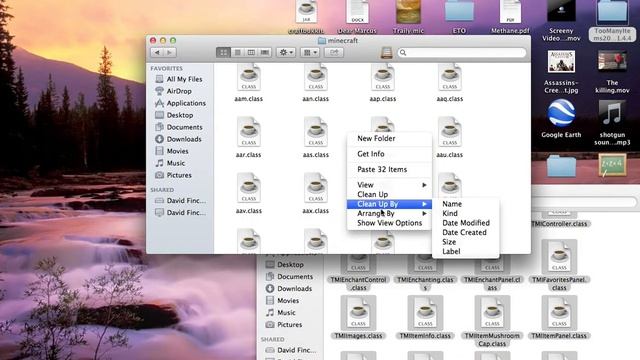Choose Show View Options
Screen dimensions: 640x360
point(389,223)
